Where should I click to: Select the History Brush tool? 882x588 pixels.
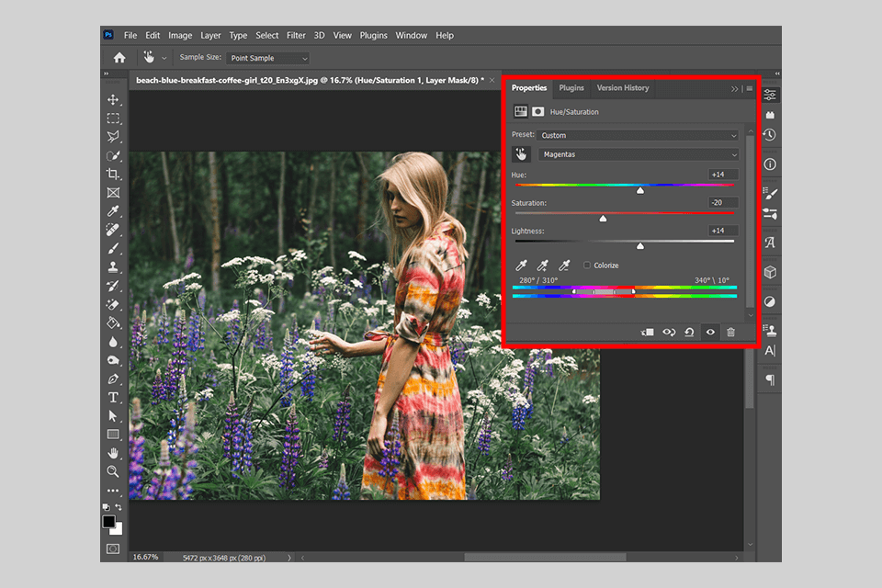[x=113, y=286]
